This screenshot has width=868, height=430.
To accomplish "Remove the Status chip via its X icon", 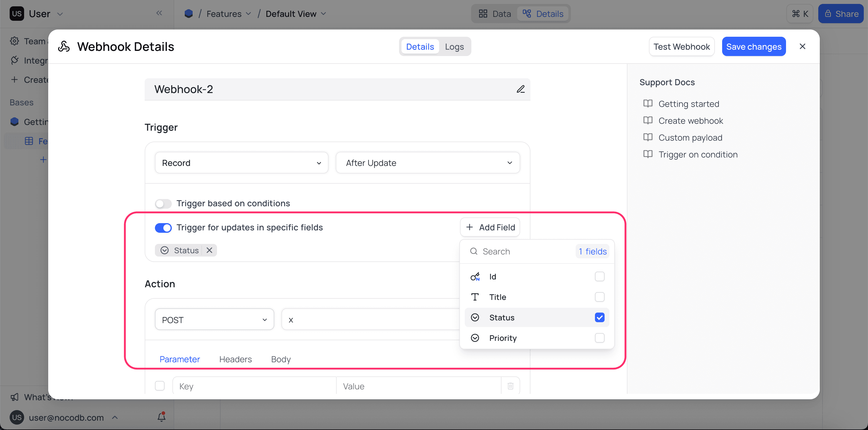I will click(x=209, y=250).
